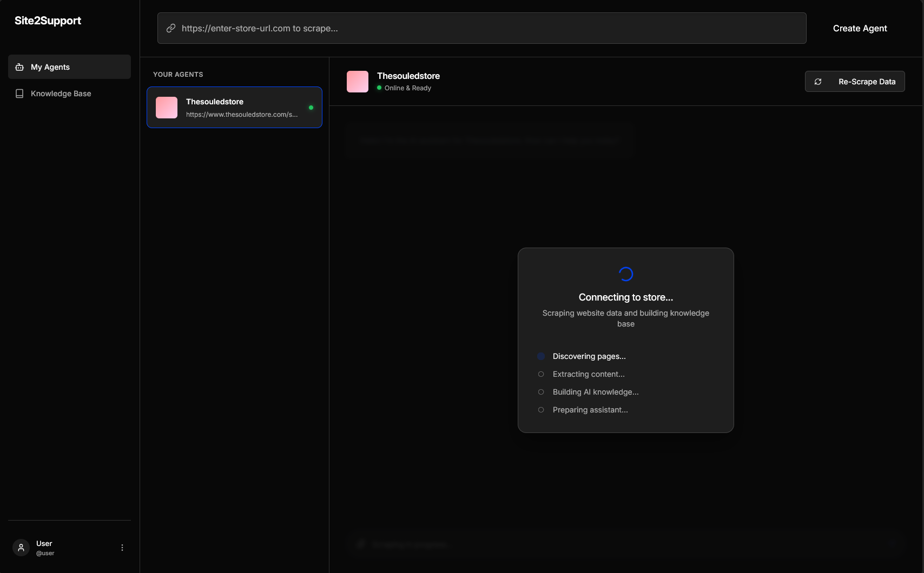The width and height of the screenshot is (924, 573).
Task: Click the refresh icon on Re-Scrape Data
Action: [x=817, y=81]
